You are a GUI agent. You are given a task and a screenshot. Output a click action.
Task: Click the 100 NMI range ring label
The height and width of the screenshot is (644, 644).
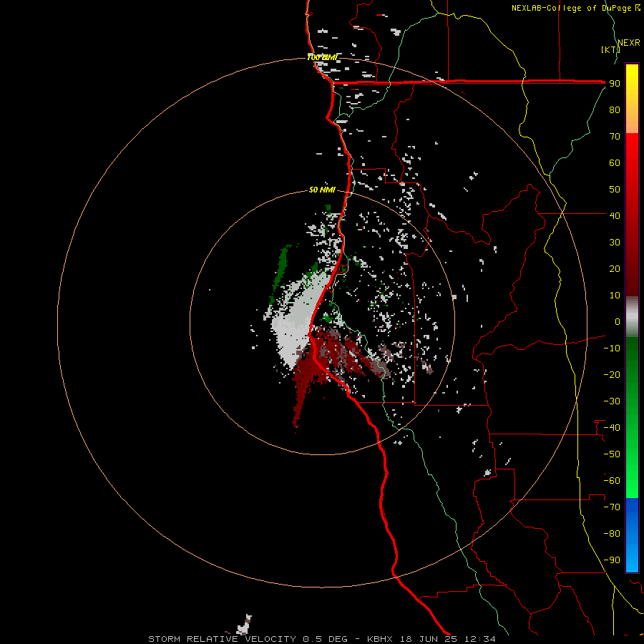click(x=322, y=57)
